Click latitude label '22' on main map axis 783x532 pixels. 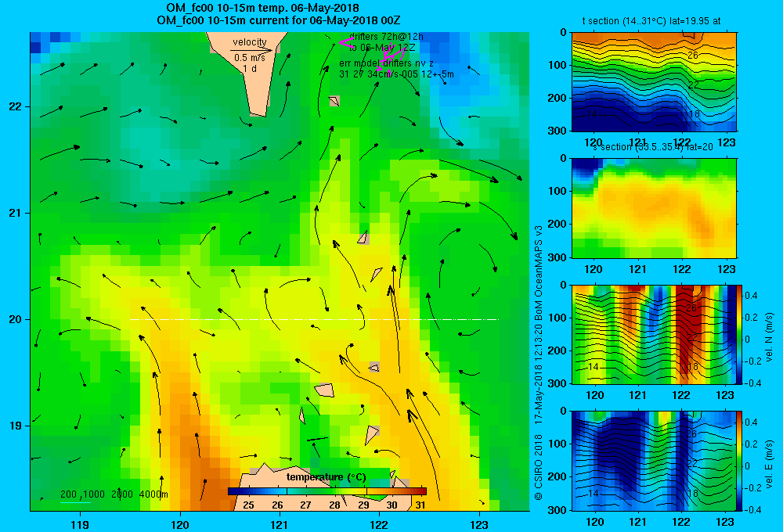tap(15, 107)
